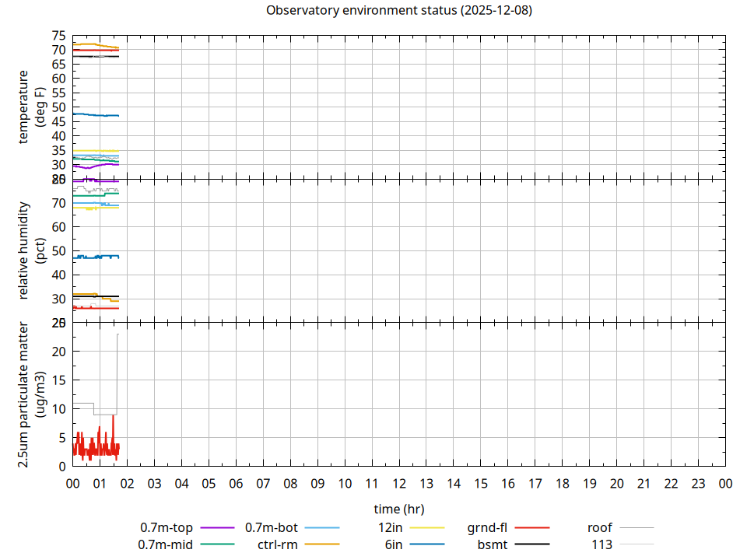The image size is (747, 560).
Task: Click the 23 hour tick on time axis
Action: tap(699, 484)
